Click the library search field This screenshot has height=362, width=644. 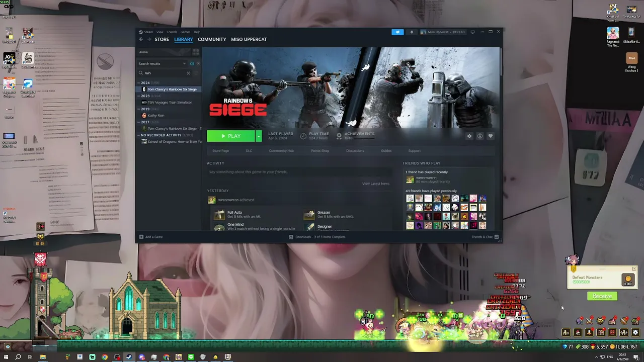165,73
